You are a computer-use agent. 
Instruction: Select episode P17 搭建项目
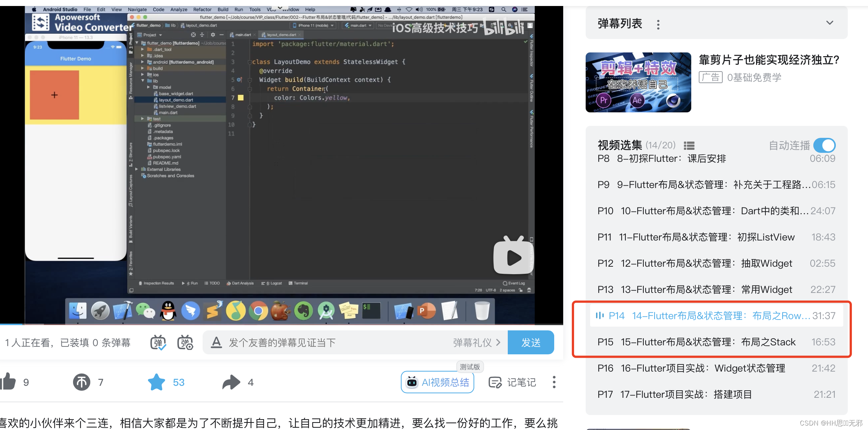[716, 394]
